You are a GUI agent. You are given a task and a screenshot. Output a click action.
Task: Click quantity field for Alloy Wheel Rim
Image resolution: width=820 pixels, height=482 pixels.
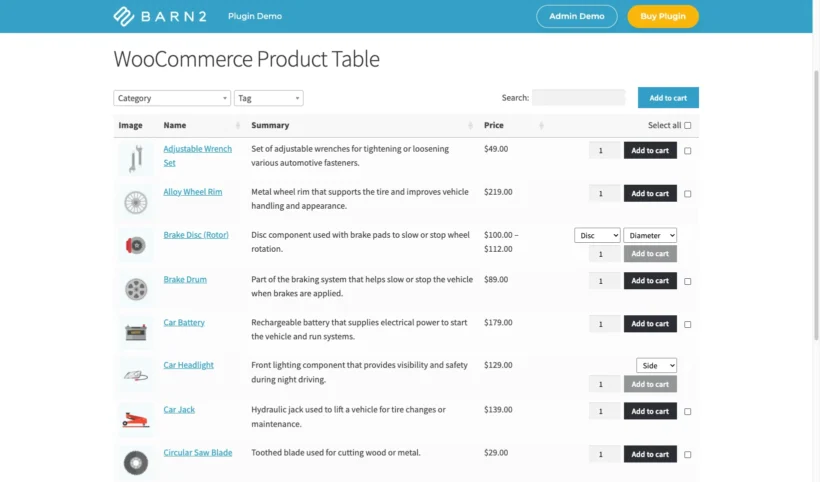tap(605, 193)
